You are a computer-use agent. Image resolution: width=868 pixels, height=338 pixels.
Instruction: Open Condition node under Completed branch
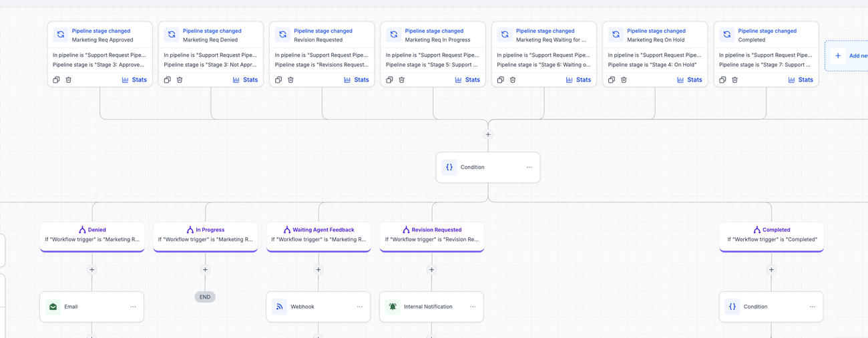[x=771, y=307]
